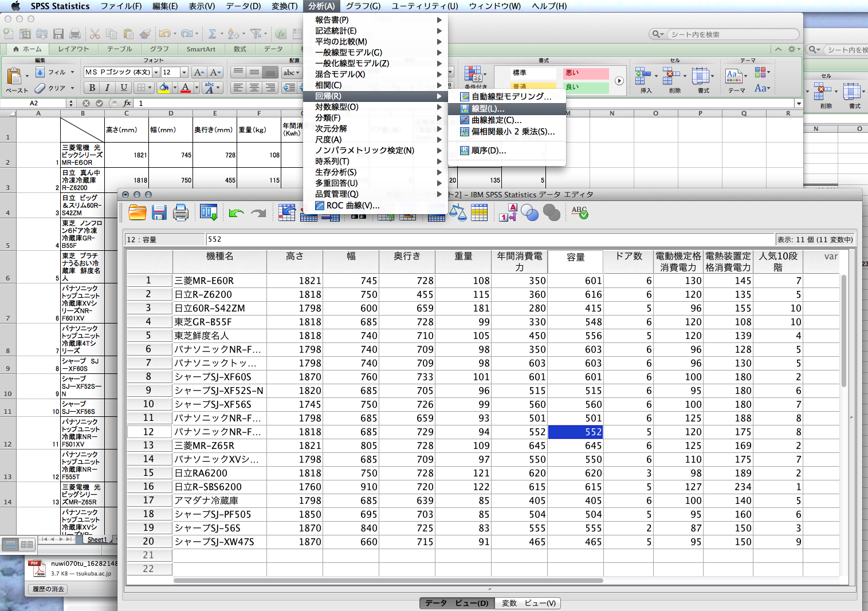Expand the クリア options arrow
The height and width of the screenshot is (611, 868).
point(72,88)
